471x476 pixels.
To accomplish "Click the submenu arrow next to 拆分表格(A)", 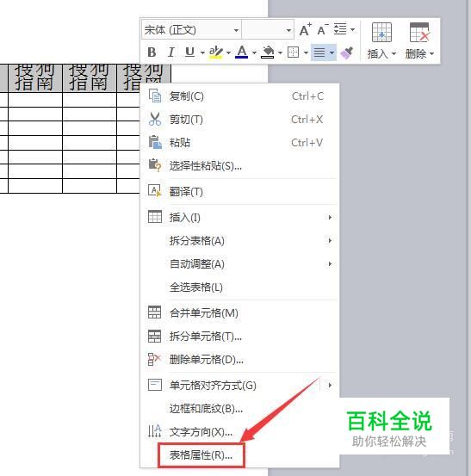I will click(x=330, y=241).
